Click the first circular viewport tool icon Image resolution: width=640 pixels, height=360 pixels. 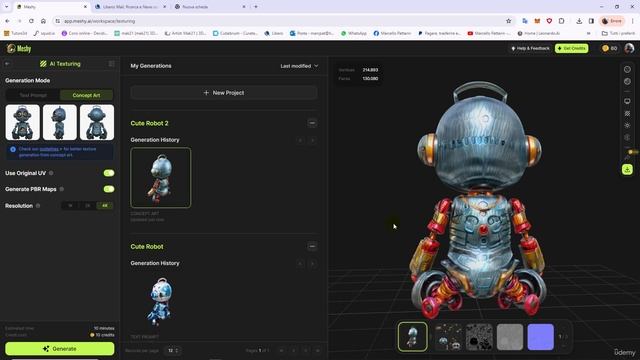coord(627,69)
